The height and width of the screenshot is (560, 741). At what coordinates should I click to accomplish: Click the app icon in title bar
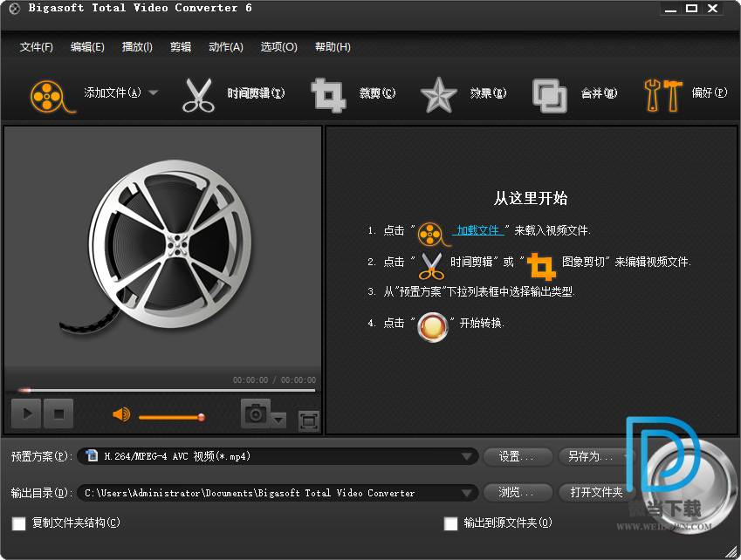(x=15, y=9)
